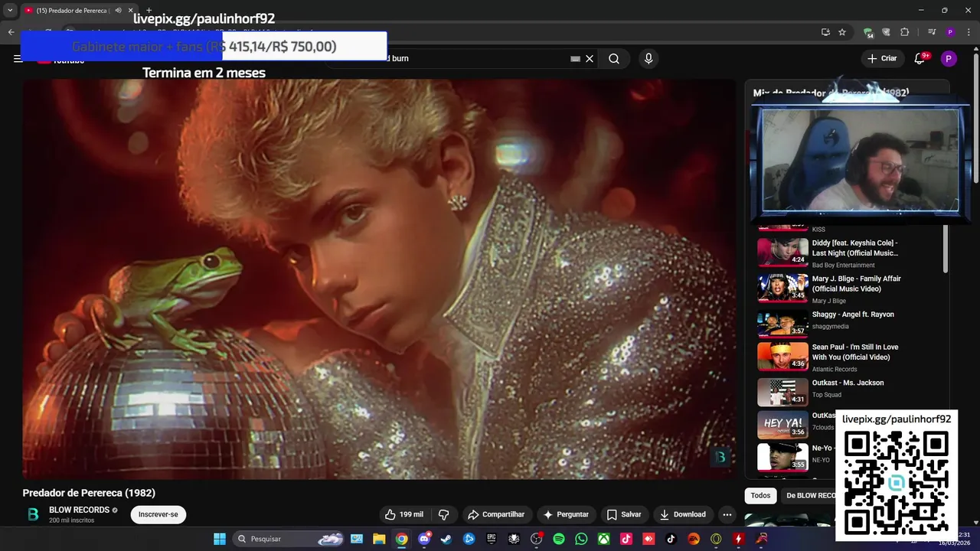Select the Todos filter chip

[760, 495]
